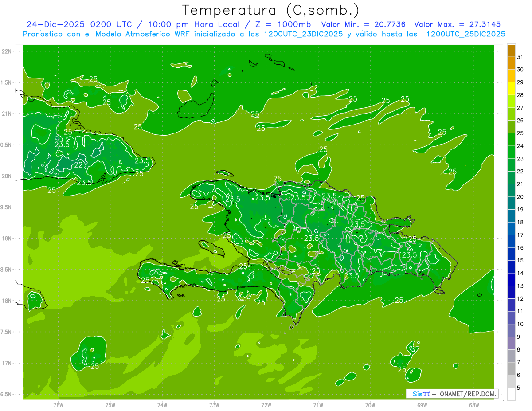This screenshot has height=411, width=532.
Task: Click the 17N latitude axis label
Action: point(7,363)
